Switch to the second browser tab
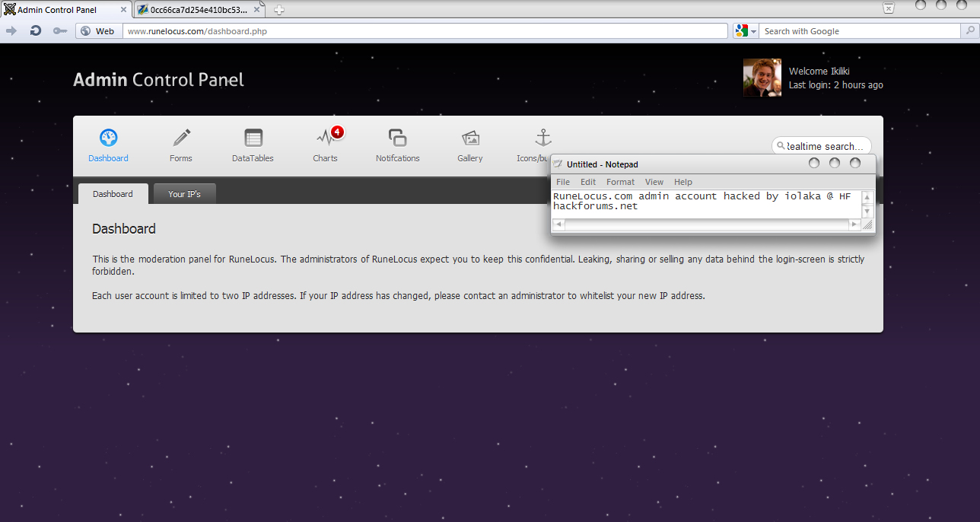 click(199, 10)
